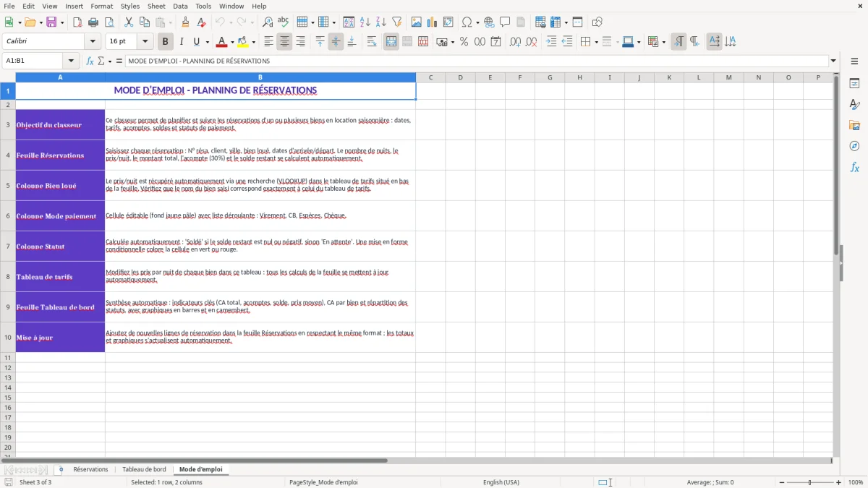Open sidebar Styles panel

854,105
